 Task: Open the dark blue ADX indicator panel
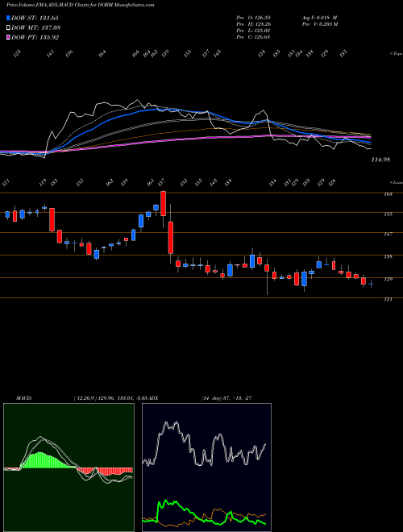[206, 468]
